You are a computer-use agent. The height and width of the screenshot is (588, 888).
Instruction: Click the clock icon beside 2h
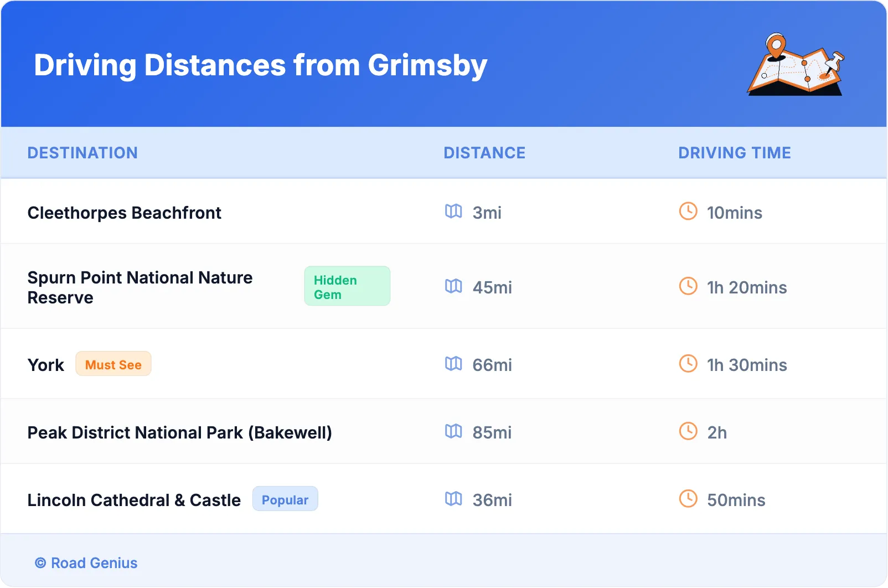(x=688, y=431)
